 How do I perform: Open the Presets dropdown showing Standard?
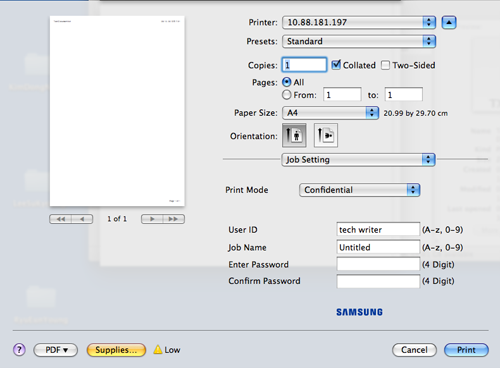359,41
